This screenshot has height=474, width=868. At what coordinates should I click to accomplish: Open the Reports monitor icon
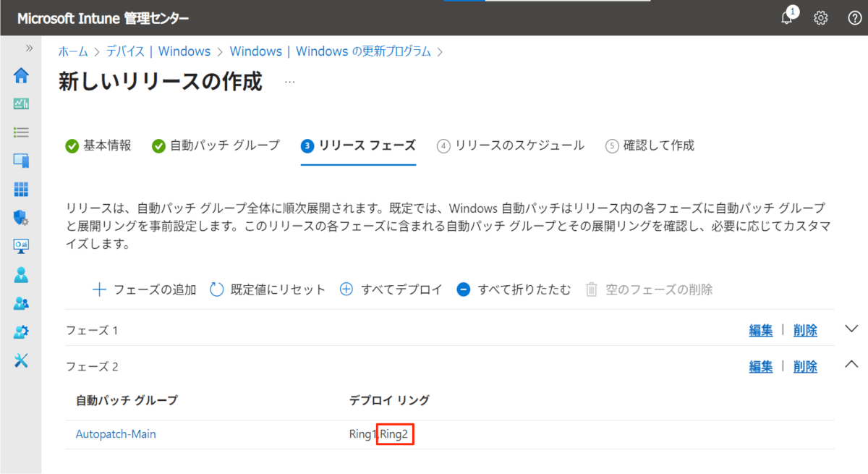[x=21, y=246]
